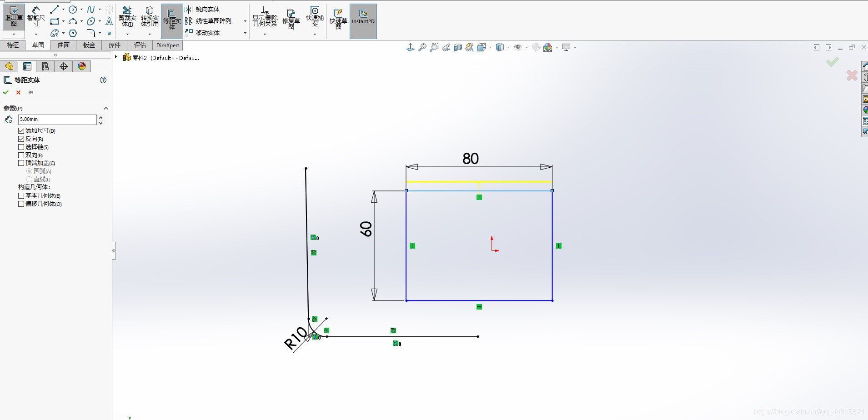Select the Sketch Fillet tool
This screenshot has width=868, height=420.
coord(91,33)
